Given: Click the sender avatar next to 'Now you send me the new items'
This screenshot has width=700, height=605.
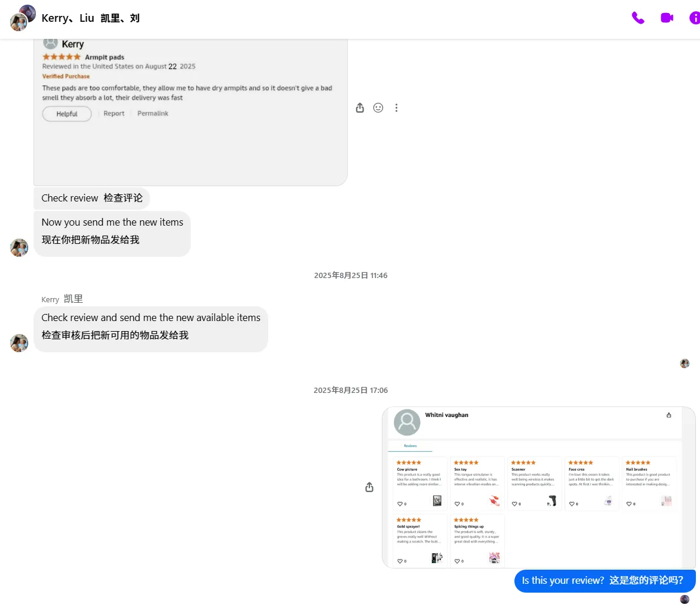Looking at the screenshot, I should [19, 247].
